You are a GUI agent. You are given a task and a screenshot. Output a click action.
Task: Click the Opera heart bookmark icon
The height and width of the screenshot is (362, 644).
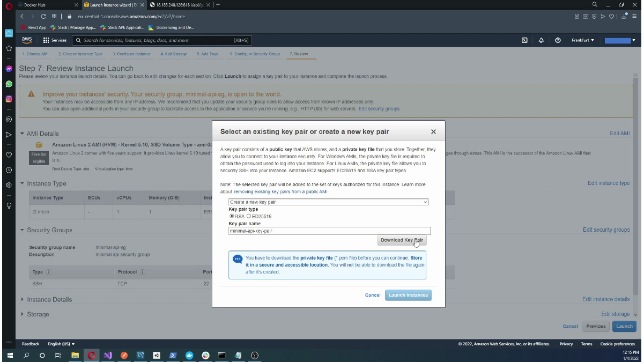pos(612,17)
